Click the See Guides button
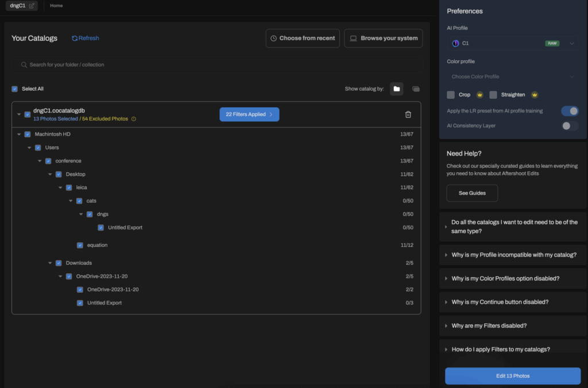The height and width of the screenshot is (388, 588). (x=471, y=193)
